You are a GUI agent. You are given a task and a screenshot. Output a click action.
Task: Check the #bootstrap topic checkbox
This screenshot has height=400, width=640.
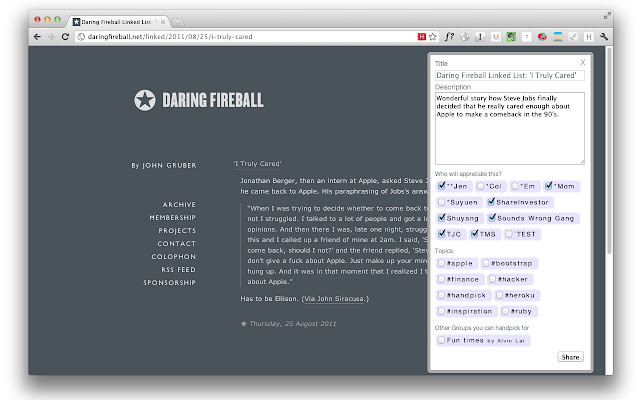point(486,263)
